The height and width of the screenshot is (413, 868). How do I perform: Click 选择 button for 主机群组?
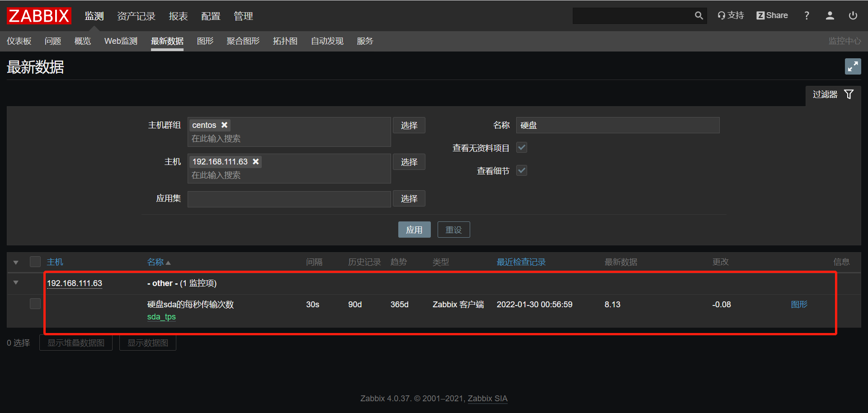(409, 125)
